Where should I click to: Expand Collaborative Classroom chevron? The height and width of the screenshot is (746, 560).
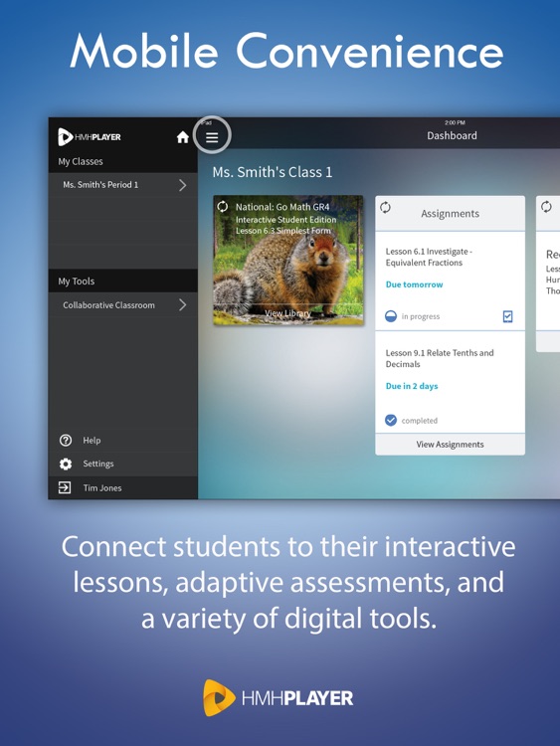coord(183,305)
